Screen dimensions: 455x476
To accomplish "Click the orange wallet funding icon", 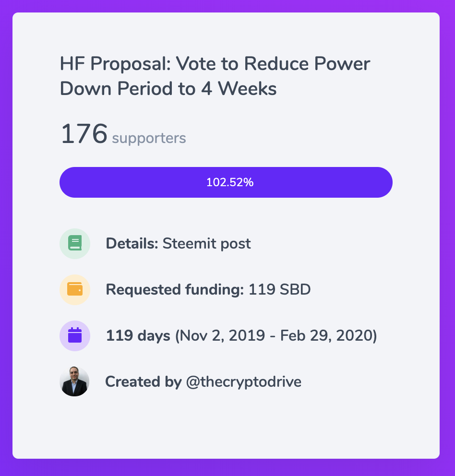I will pyautogui.click(x=75, y=290).
